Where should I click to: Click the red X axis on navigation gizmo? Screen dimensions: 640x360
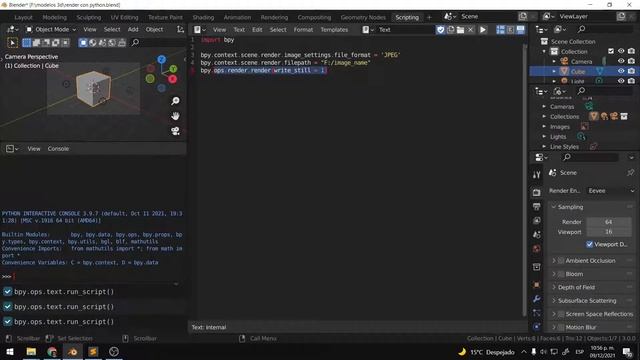[x=173, y=79]
